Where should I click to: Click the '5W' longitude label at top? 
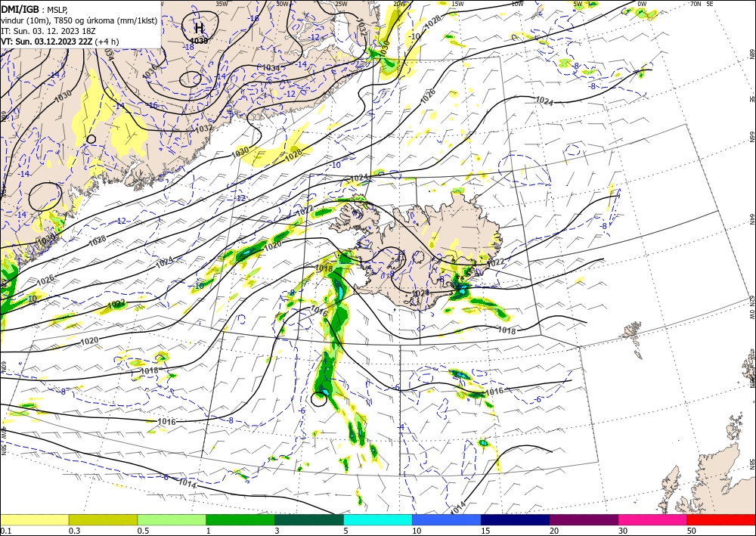[x=578, y=4]
